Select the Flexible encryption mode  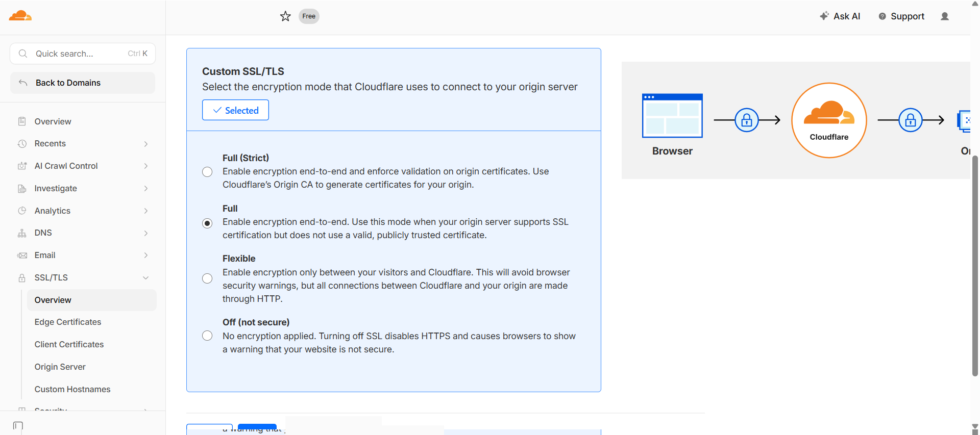207,278
